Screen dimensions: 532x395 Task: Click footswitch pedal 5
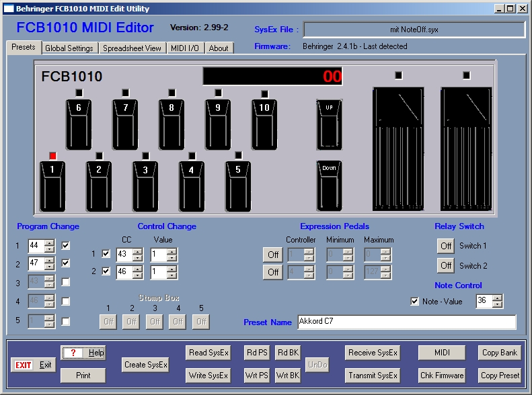[238, 186]
